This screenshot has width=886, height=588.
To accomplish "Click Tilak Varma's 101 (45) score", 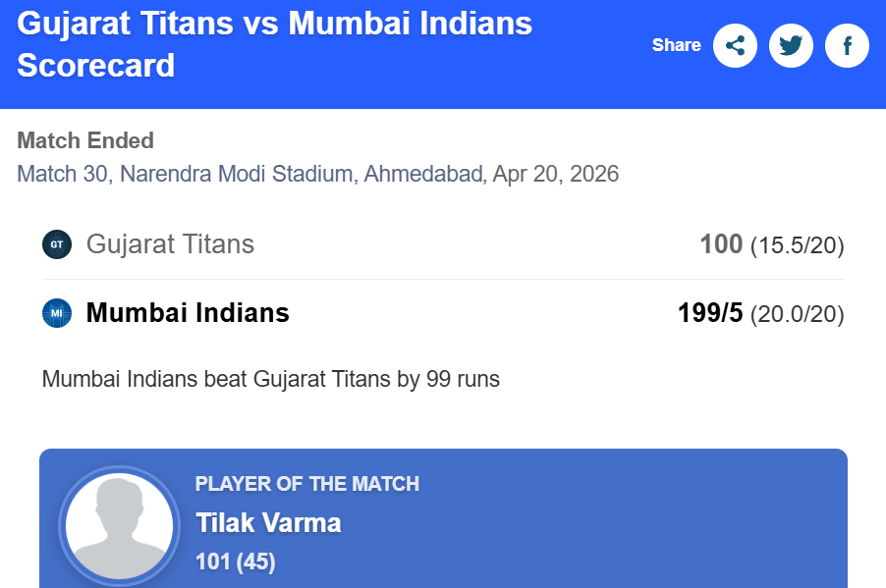I will pos(236,561).
